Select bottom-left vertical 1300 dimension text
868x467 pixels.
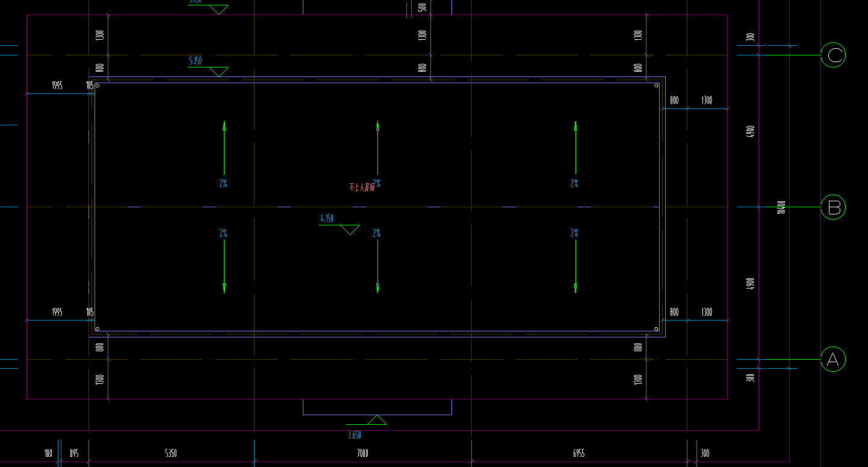[99, 380]
